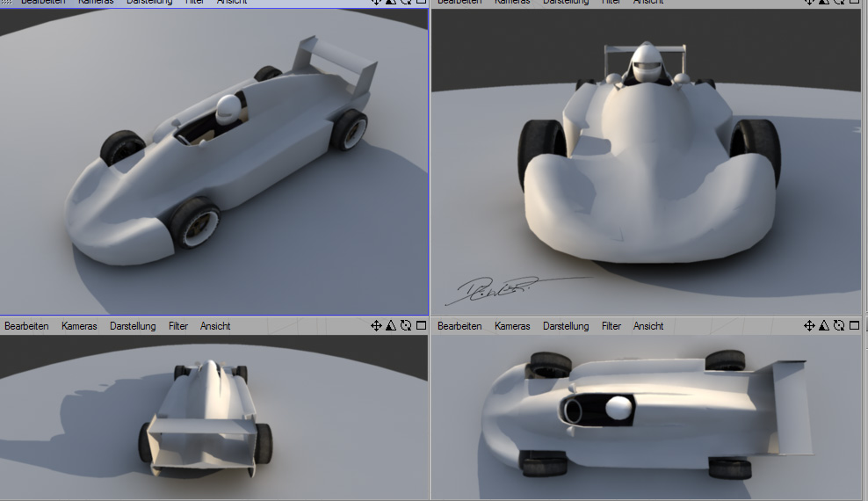Click the pan/move camera icon in the rear-view viewport

point(376,326)
